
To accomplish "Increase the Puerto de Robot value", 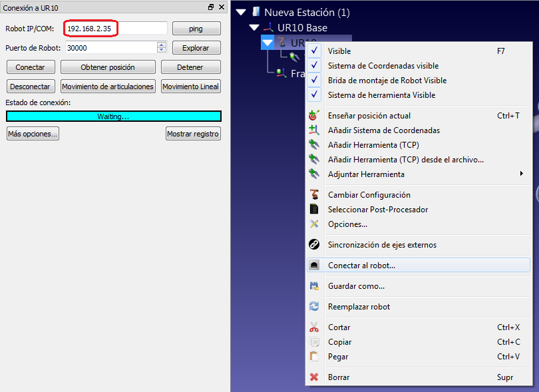I will [x=162, y=45].
